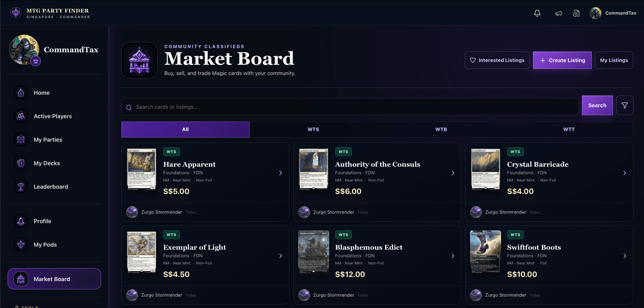Click Create Listing button
644x308 pixels.
(x=562, y=60)
